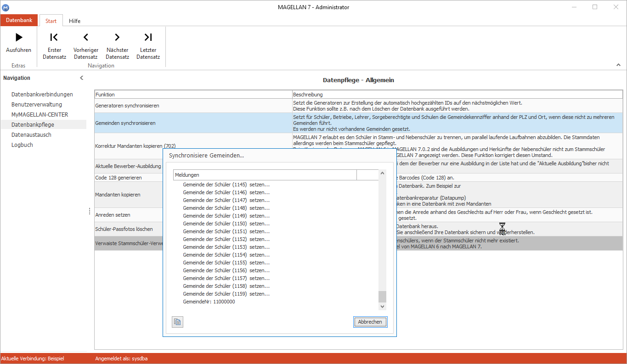Screen dimensions: 627x364
Task: Collapse the Navigation panel chevron
Action: [82, 78]
